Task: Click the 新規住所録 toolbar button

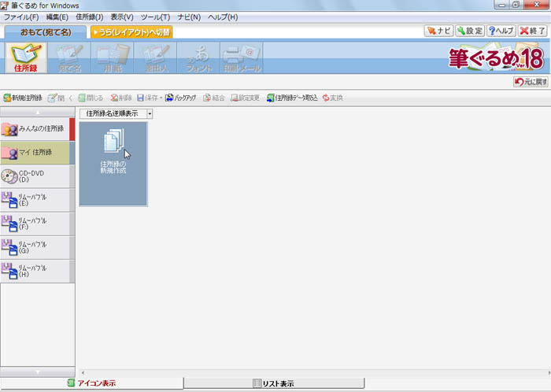Action: coord(23,98)
